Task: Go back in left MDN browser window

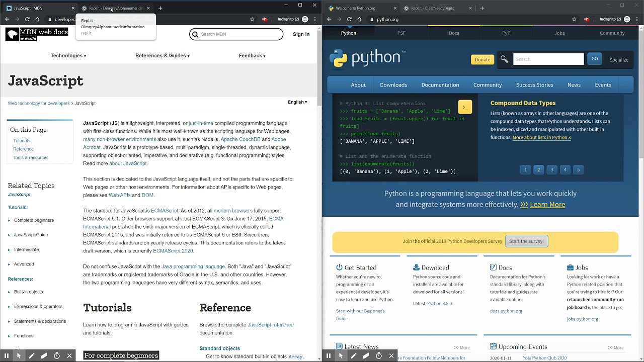Action: click(7, 19)
